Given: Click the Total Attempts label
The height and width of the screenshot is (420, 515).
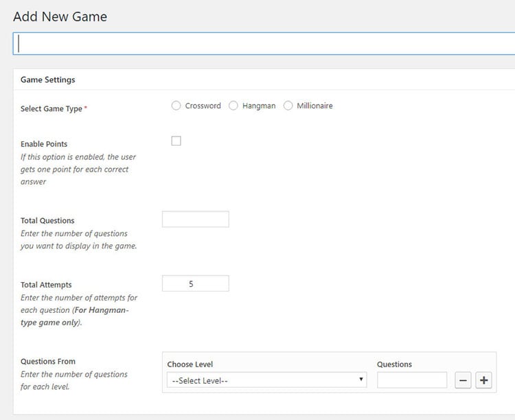Looking at the screenshot, I should point(46,285).
